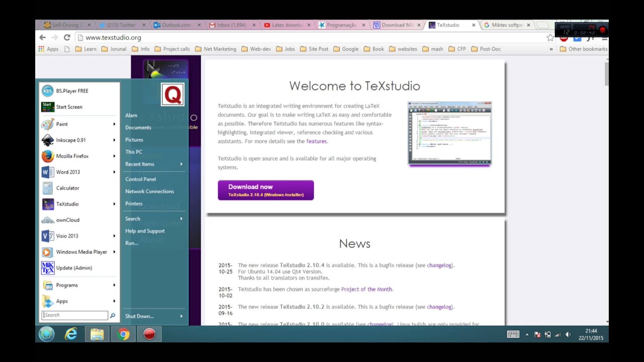Show more bookmarks with the chevron
This screenshot has width=644, height=362.
click(x=551, y=49)
